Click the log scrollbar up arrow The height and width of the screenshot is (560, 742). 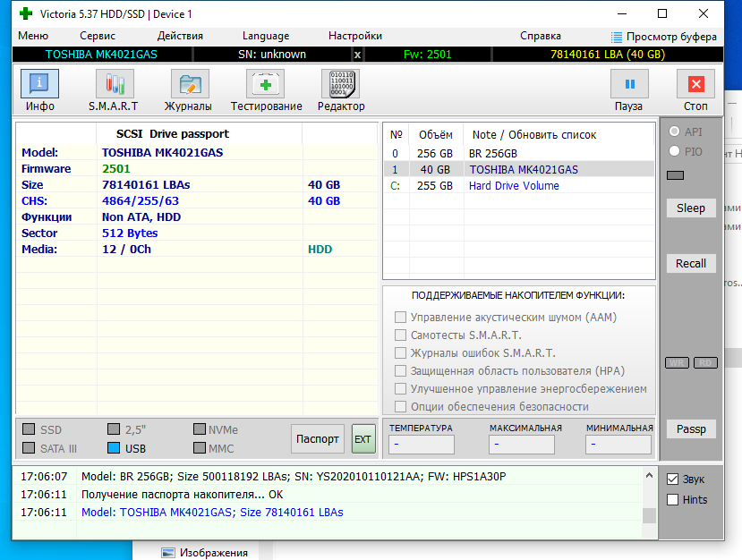[x=649, y=475]
